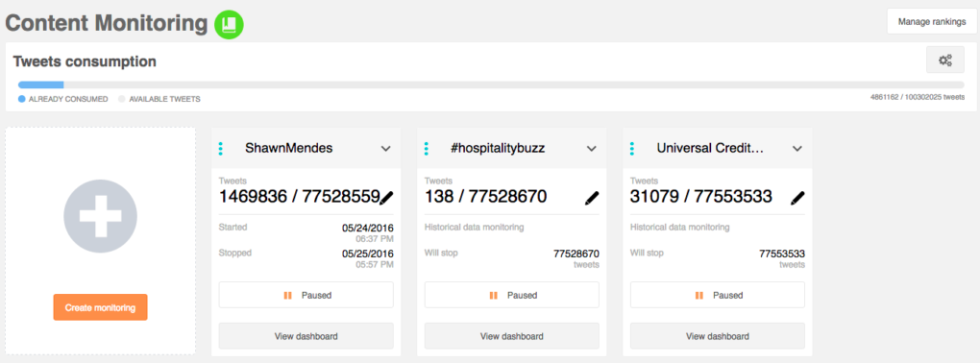Expand the ShawnMendes card chevron
This screenshot has width=980, height=363.
coord(385,149)
